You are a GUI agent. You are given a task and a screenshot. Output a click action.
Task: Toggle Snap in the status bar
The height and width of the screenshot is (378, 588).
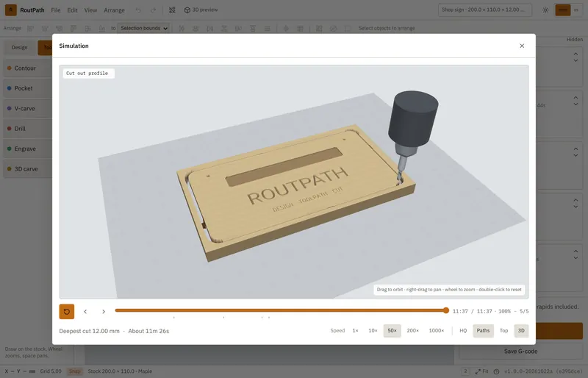(x=75, y=371)
